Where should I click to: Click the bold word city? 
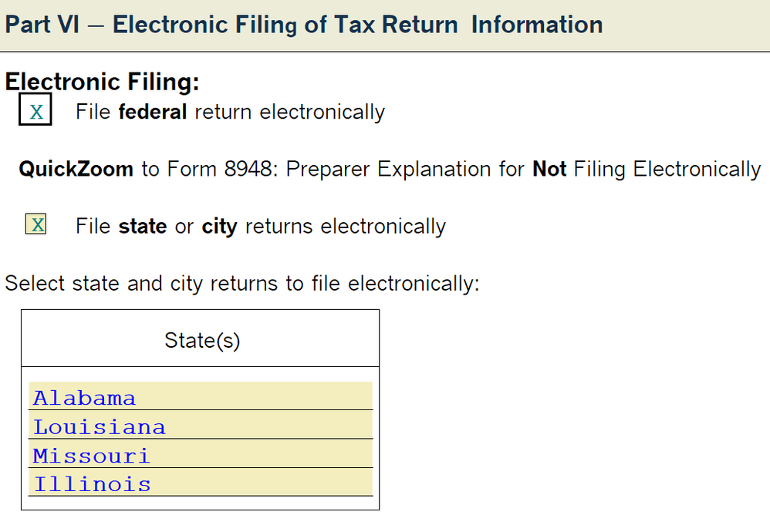pyautogui.click(x=218, y=227)
